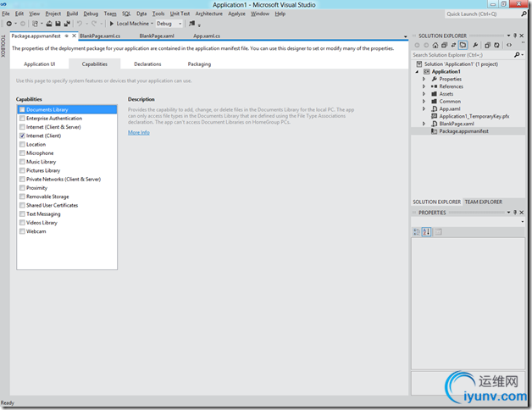Click the Undo toolbar icon
Image resolution: width=532 pixels, height=410 pixels.
coord(80,24)
